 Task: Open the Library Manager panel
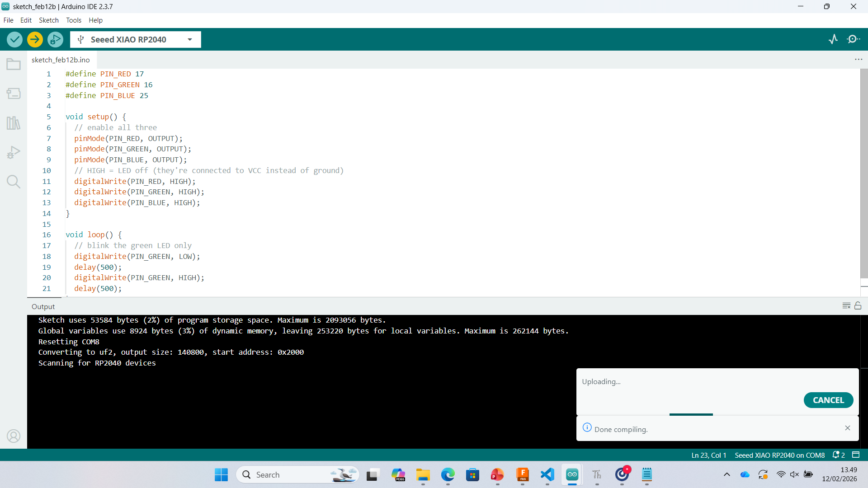13,123
